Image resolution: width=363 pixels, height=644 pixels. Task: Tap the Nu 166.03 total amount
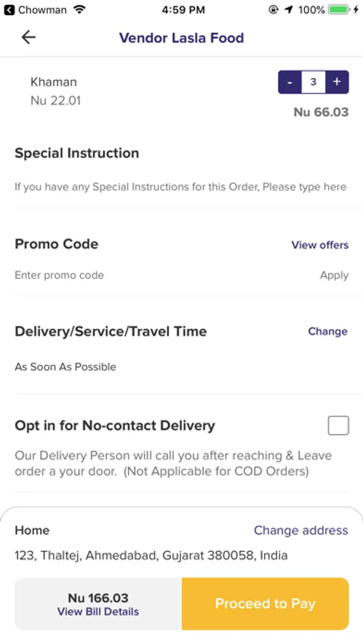click(98, 597)
